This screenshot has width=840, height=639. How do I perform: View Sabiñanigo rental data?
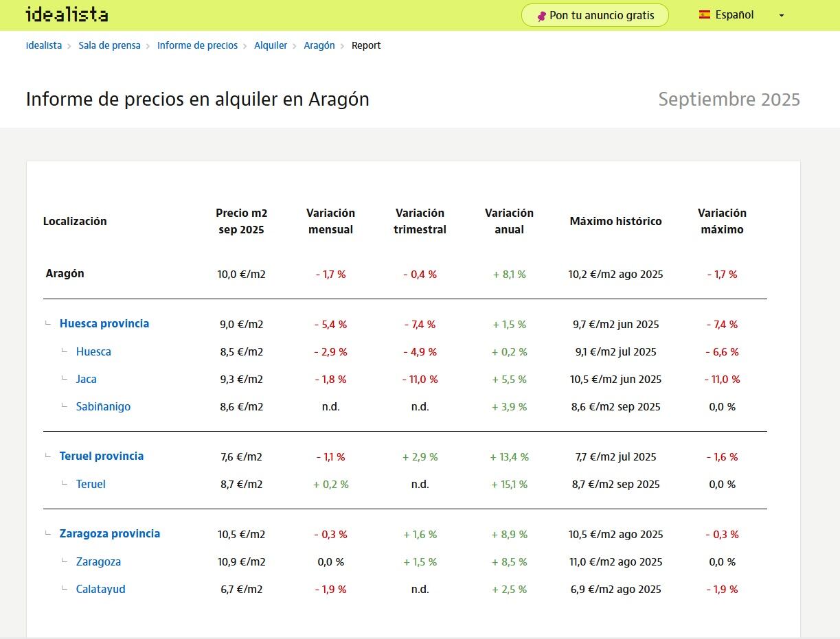pyautogui.click(x=103, y=406)
